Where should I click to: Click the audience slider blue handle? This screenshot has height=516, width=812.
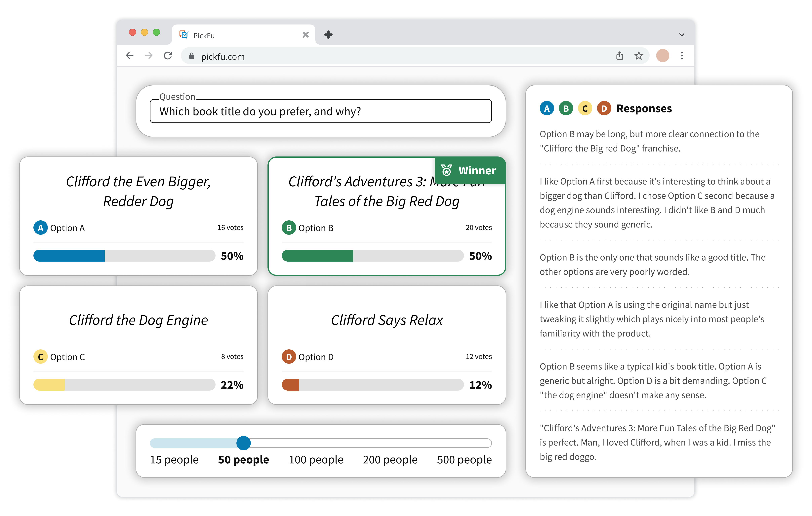(243, 443)
